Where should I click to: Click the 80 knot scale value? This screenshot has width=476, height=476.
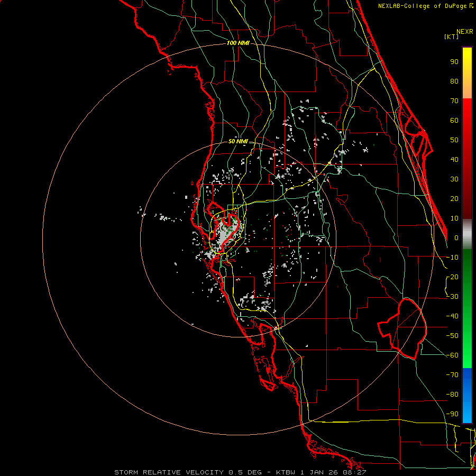pos(454,81)
